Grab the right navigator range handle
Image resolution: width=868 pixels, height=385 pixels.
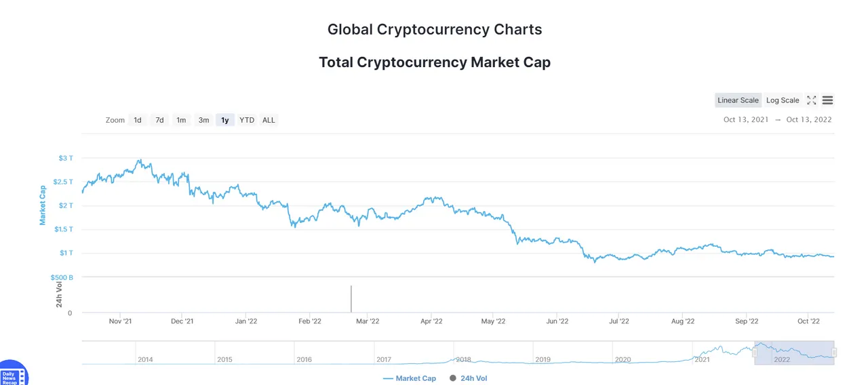(x=834, y=352)
